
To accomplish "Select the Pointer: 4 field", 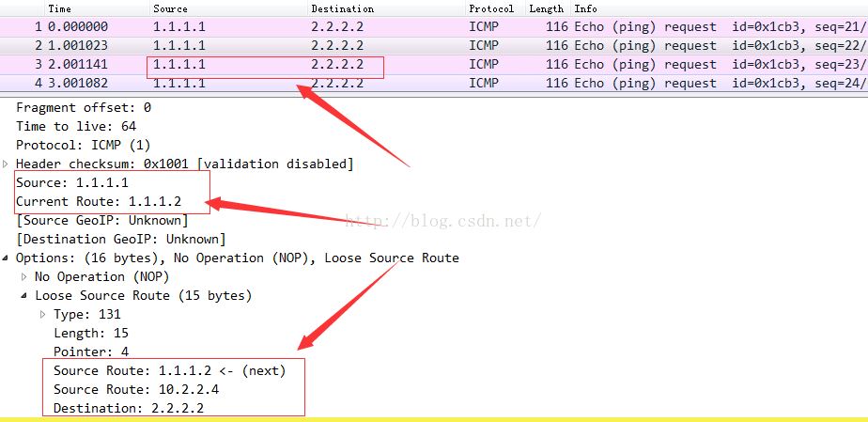I will (91, 352).
